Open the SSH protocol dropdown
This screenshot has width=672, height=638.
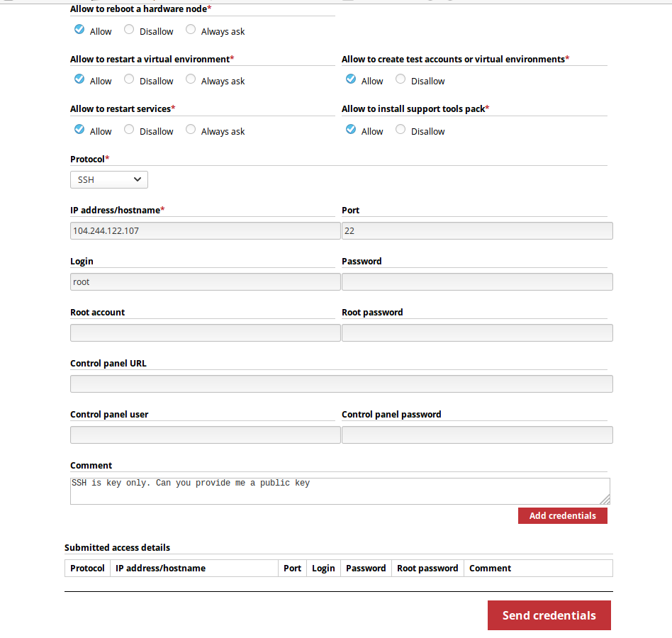(x=109, y=180)
